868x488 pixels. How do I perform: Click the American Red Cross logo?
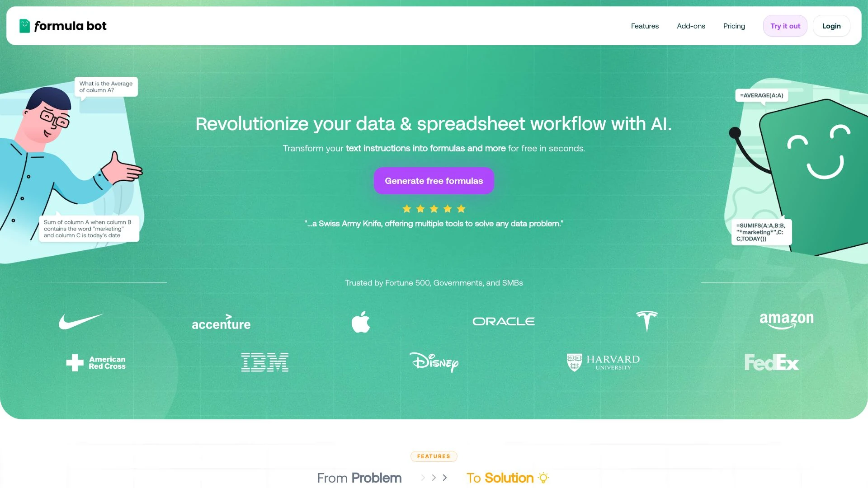[95, 362]
